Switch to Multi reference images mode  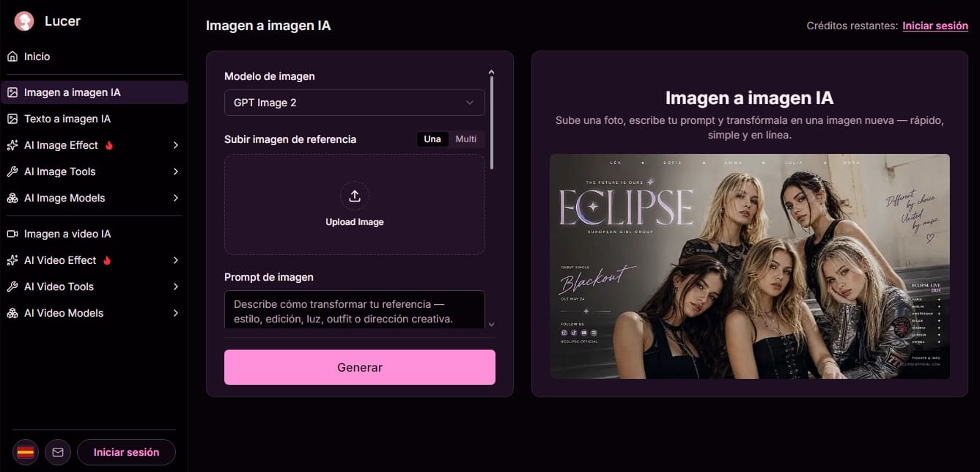(x=466, y=139)
